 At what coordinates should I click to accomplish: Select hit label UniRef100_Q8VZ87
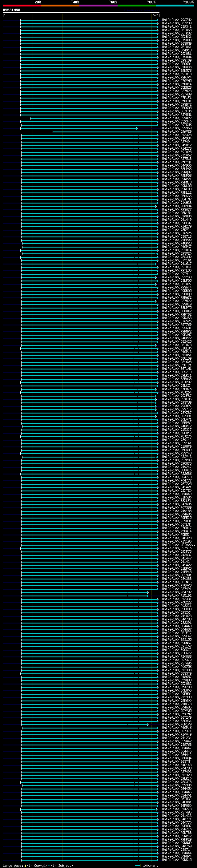[177, 413]
